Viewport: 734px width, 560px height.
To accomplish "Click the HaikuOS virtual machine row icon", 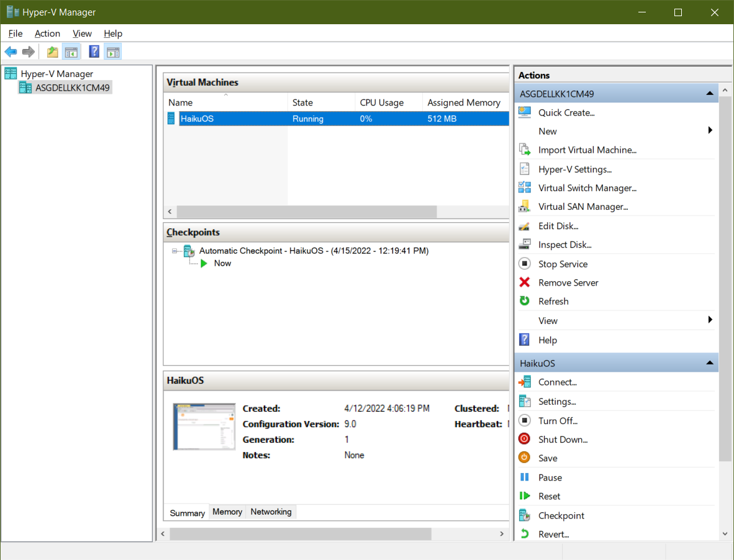I will pyautogui.click(x=171, y=119).
